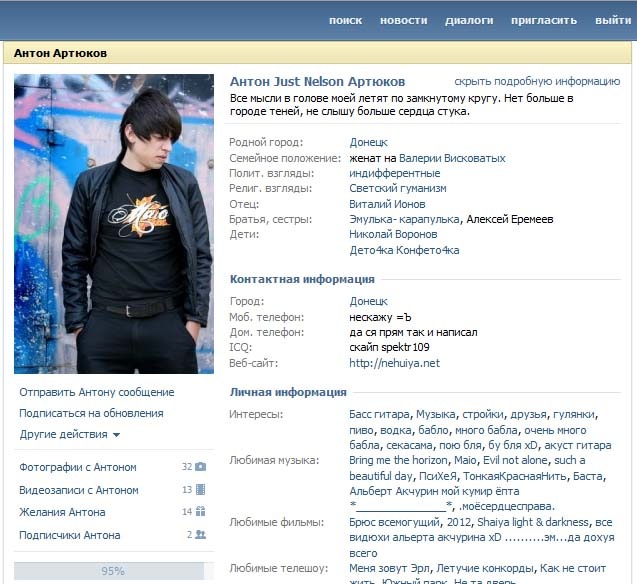This screenshot has width=637, height=584.
Task: Click the gift icon next to wishes count
Action: click(201, 512)
